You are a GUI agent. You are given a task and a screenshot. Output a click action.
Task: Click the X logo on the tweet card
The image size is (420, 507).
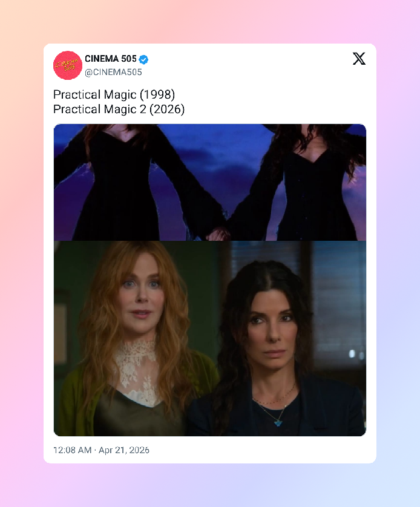pos(359,59)
